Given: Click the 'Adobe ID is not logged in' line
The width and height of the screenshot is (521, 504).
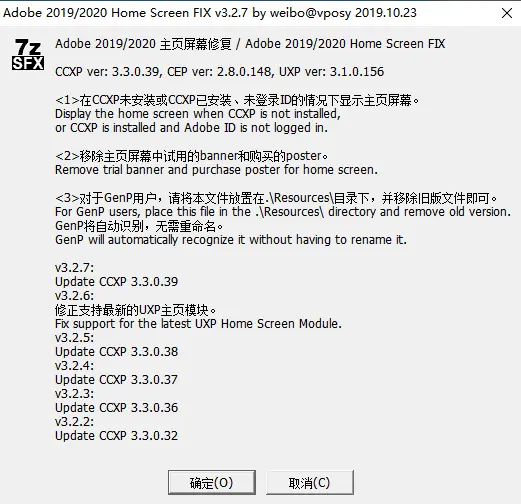Looking at the screenshot, I should click(x=191, y=128).
